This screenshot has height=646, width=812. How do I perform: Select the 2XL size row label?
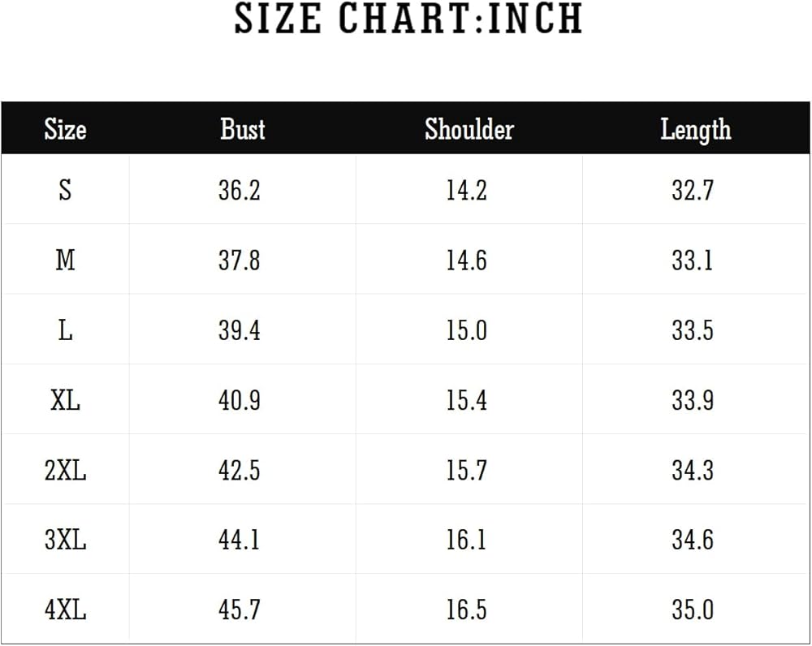[x=65, y=470]
